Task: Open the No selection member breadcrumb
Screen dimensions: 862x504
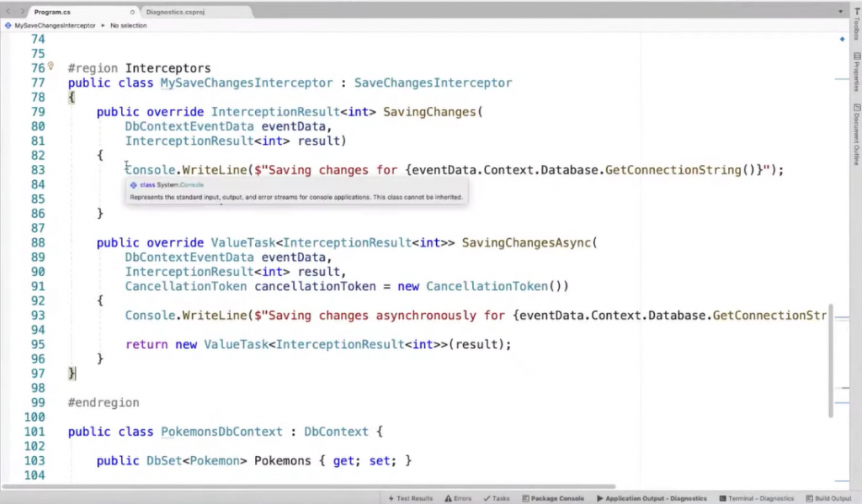Action: (x=128, y=25)
